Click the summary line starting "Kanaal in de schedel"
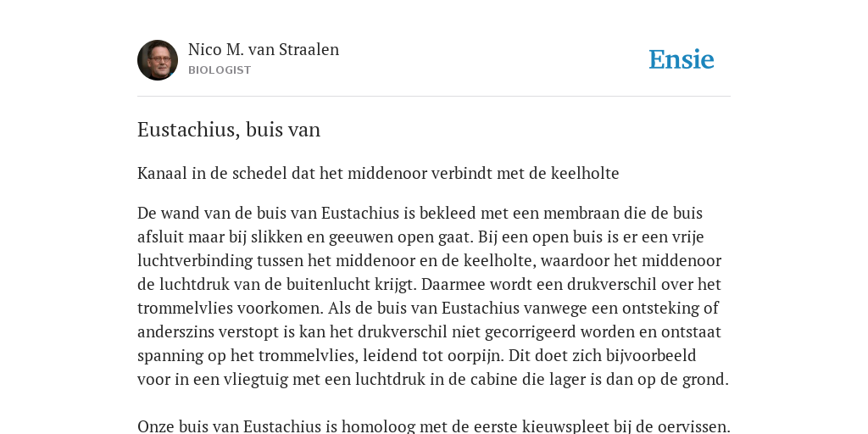Image resolution: width=868 pixels, height=434 pixels. pyautogui.click(x=378, y=173)
